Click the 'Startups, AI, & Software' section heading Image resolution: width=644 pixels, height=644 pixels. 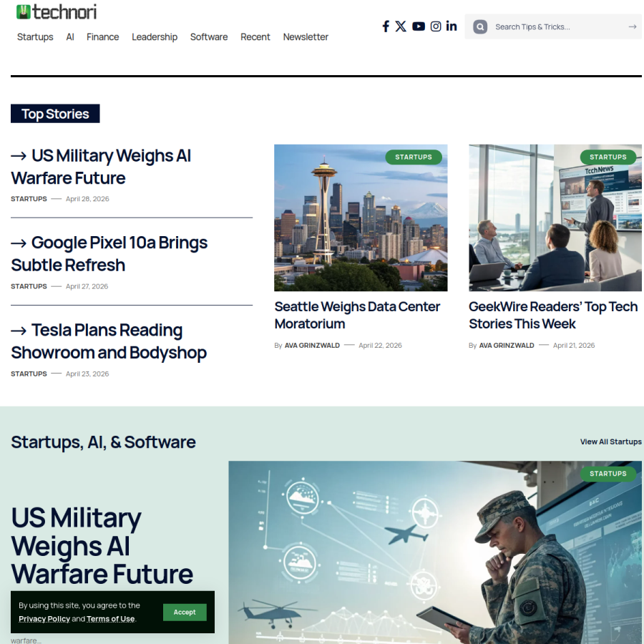pos(103,442)
